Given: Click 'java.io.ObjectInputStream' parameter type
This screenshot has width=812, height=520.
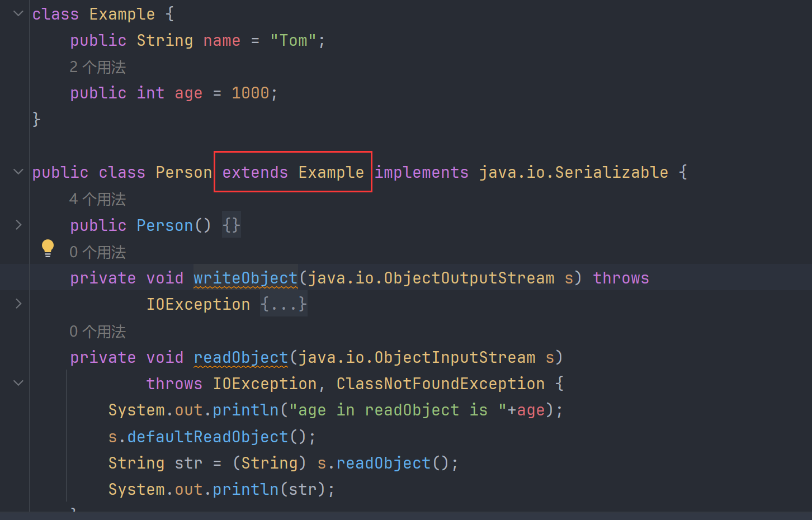Looking at the screenshot, I should click(417, 357).
